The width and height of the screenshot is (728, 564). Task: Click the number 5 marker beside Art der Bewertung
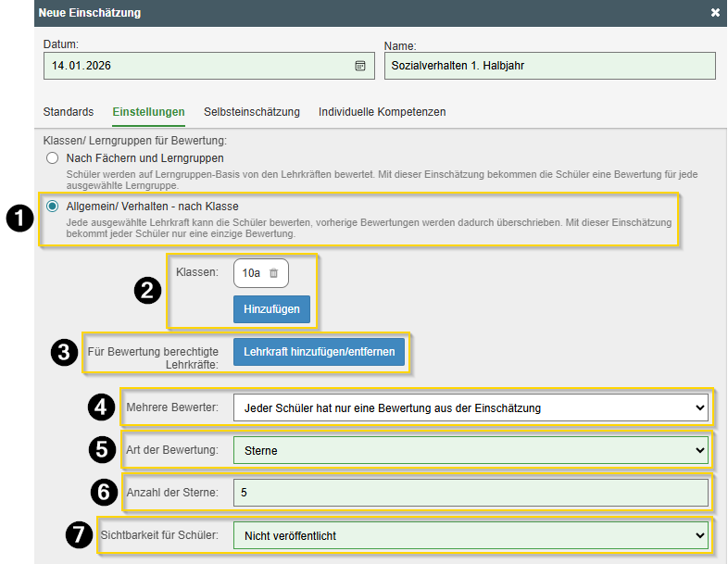tap(103, 450)
